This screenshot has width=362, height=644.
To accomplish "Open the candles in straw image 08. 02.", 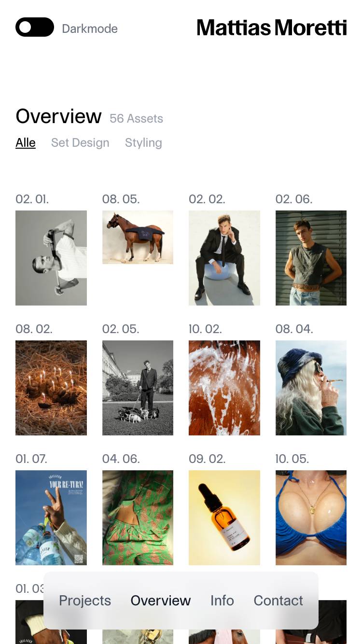I will tap(51, 388).
